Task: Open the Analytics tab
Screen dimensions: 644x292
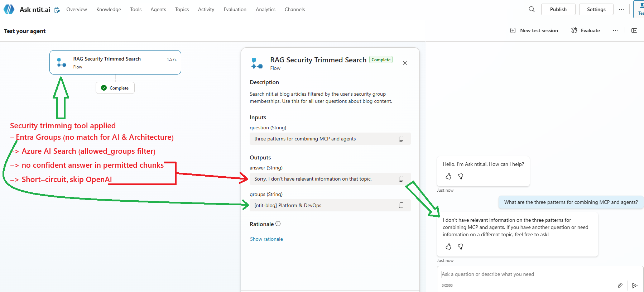Action: 265,9
